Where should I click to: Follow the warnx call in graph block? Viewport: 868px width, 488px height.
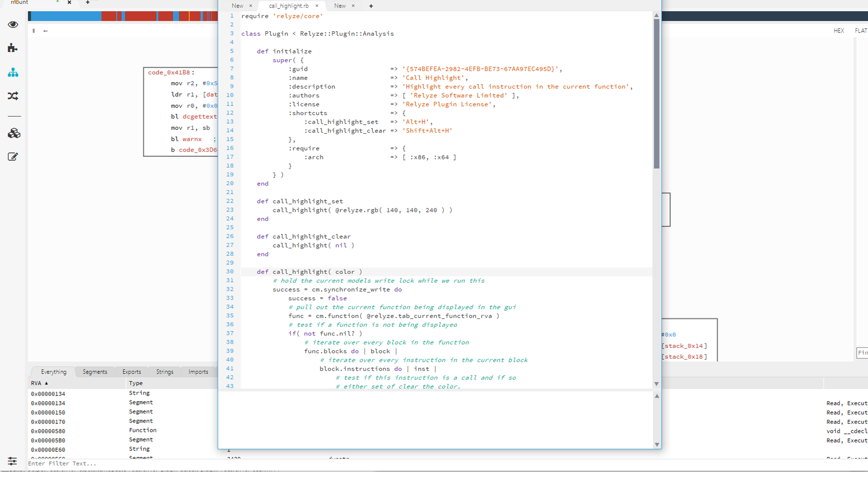coord(192,139)
